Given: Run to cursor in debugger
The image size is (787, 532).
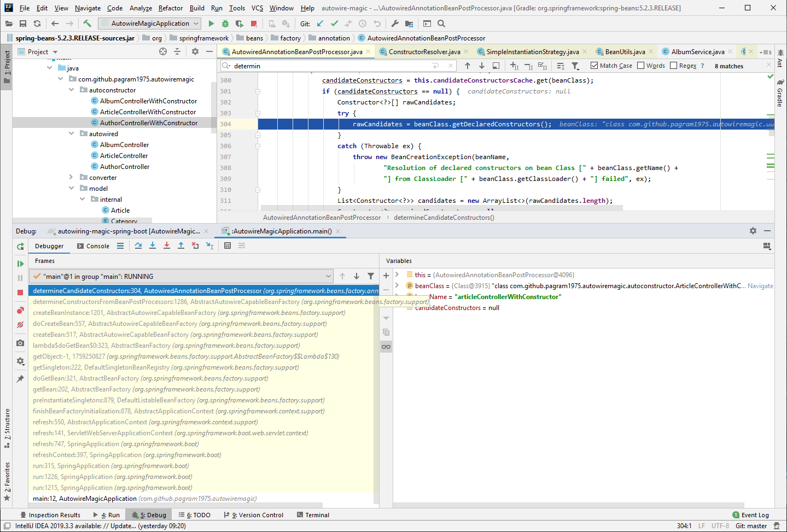Looking at the screenshot, I should click(209, 245).
